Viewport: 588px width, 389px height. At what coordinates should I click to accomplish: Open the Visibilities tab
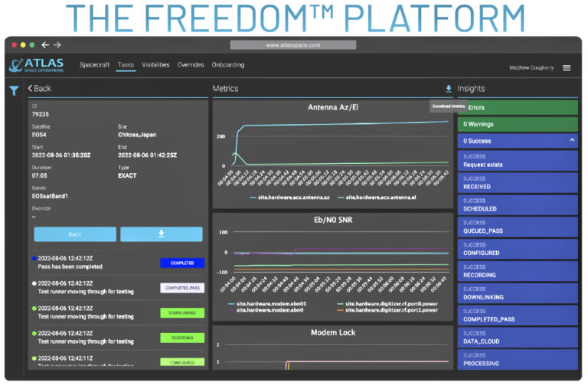[155, 65]
